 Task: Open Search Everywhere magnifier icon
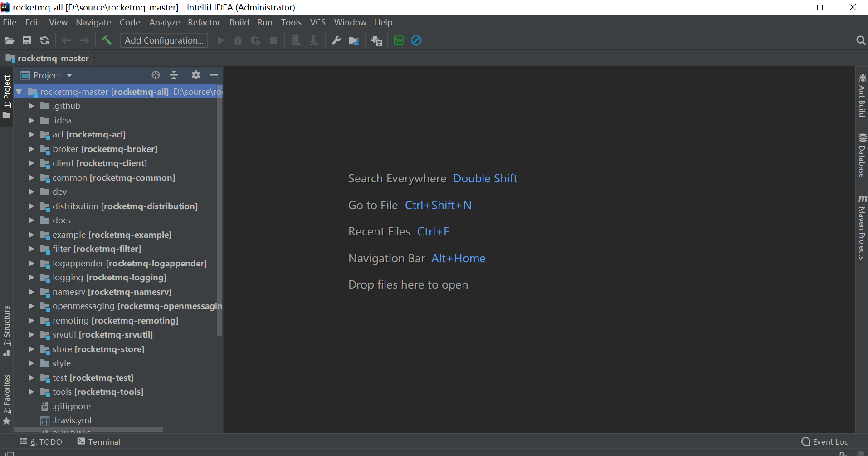(x=861, y=40)
